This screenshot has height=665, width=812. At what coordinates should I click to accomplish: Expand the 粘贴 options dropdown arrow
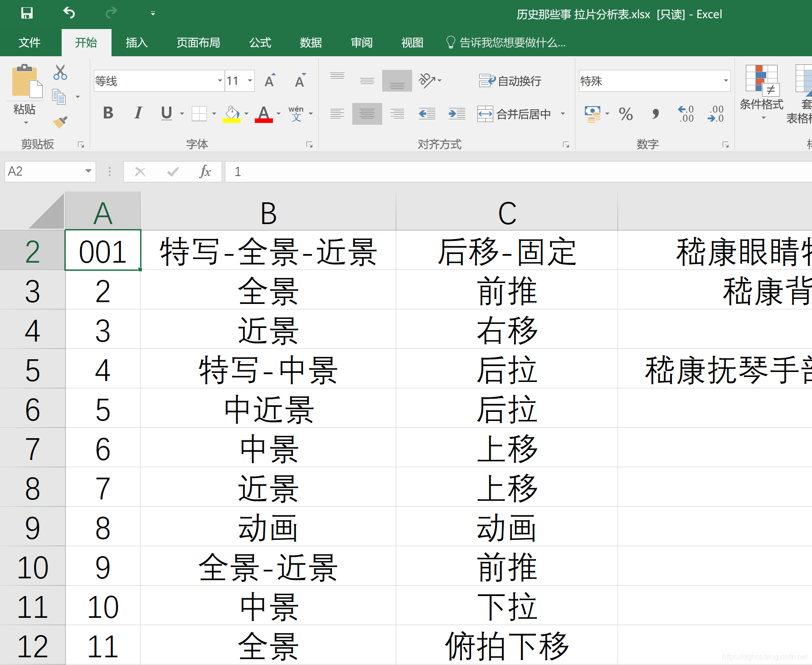coord(26,122)
